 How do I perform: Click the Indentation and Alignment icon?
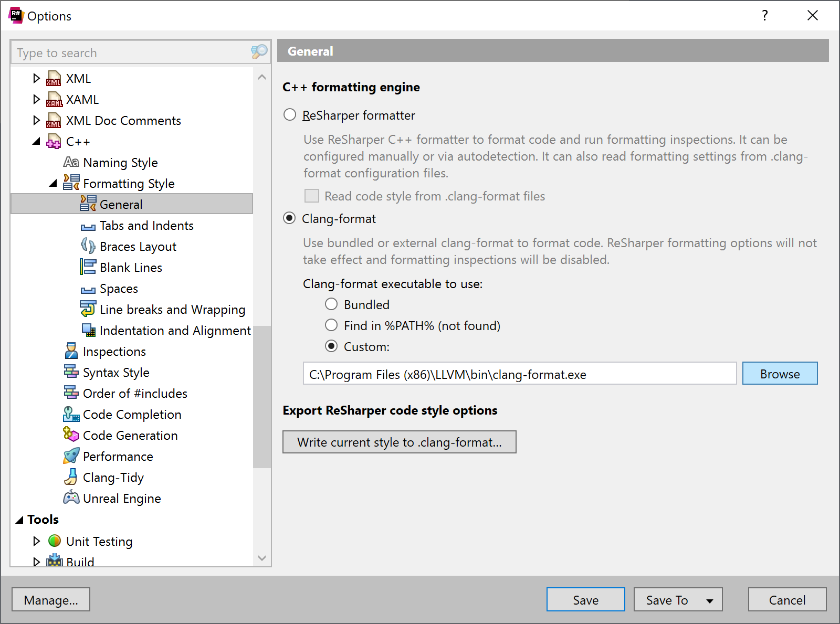click(x=89, y=330)
